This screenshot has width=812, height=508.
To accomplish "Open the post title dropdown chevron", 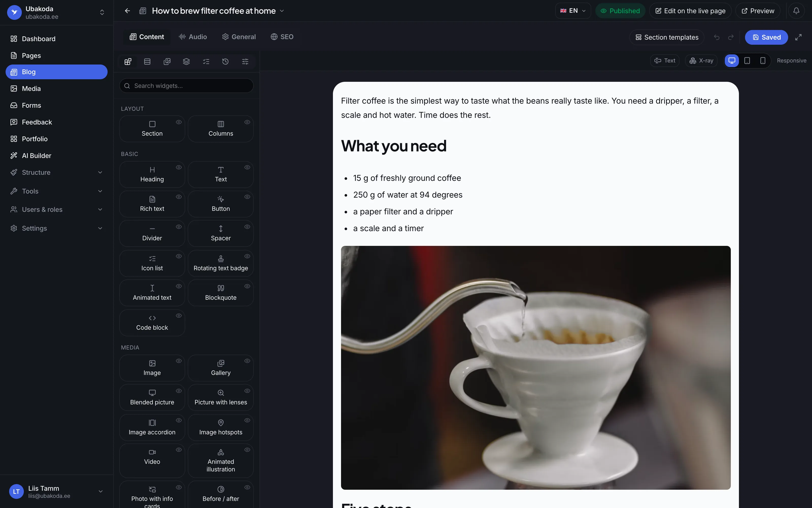I will [282, 11].
